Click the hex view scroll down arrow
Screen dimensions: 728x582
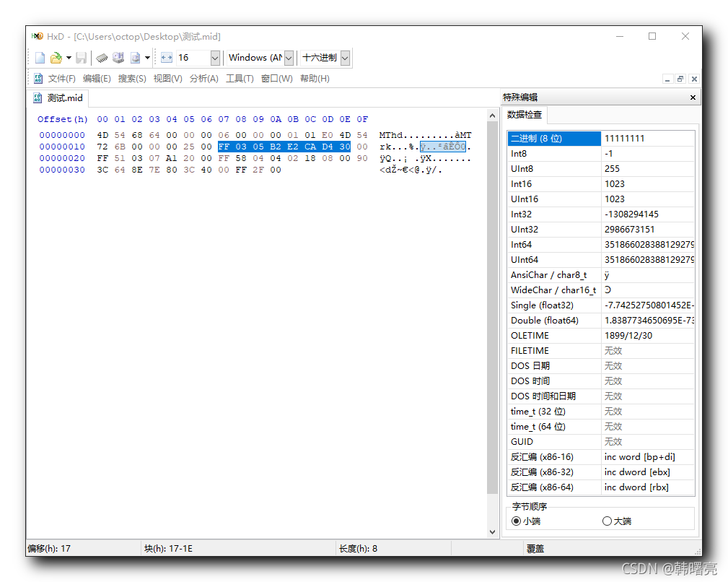tap(492, 532)
